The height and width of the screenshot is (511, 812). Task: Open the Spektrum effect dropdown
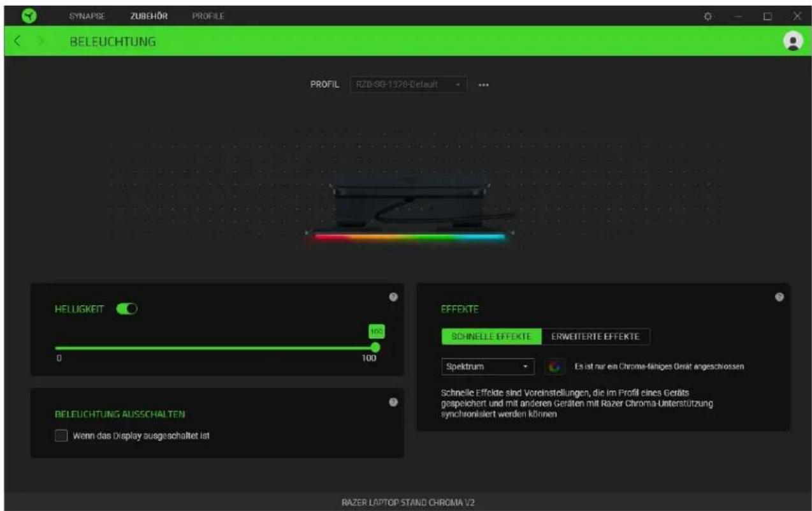pyautogui.click(x=488, y=367)
